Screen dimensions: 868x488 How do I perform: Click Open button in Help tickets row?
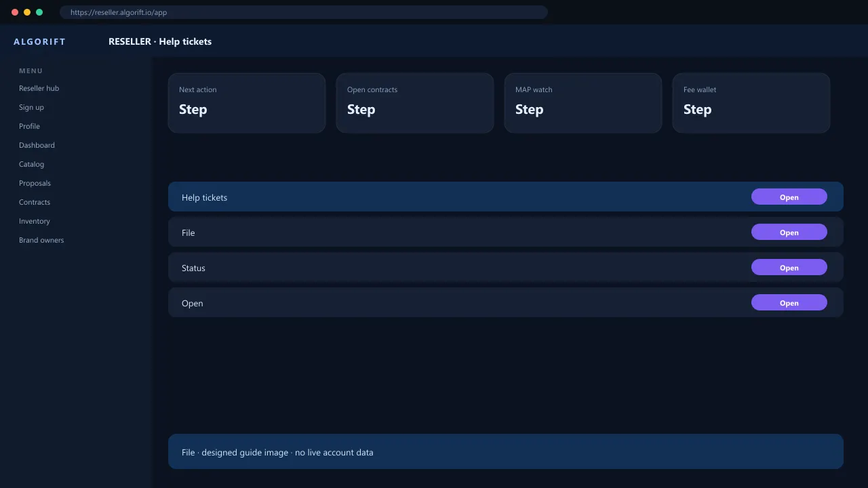789,197
